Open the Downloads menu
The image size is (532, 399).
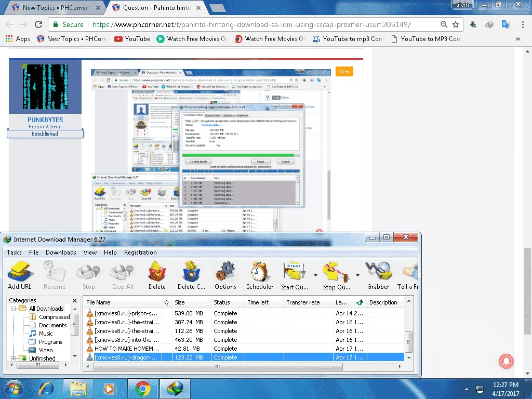pyautogui.click(x=61, y=252)
